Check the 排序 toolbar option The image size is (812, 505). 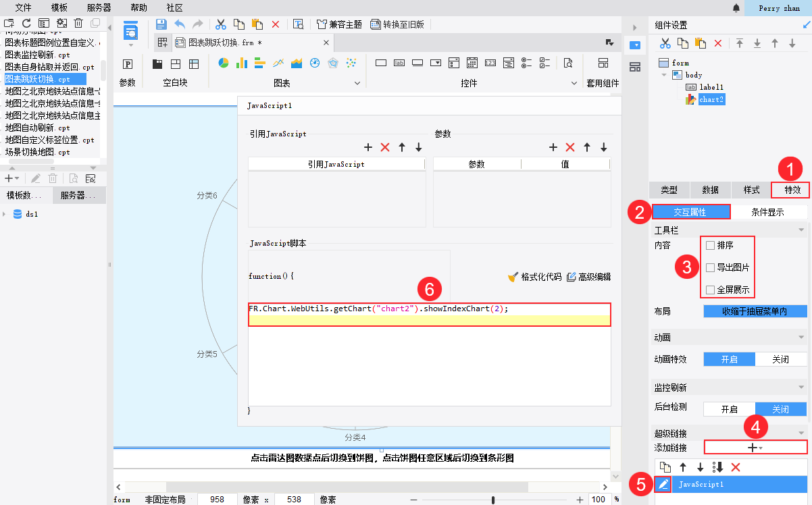click(711, 245)
